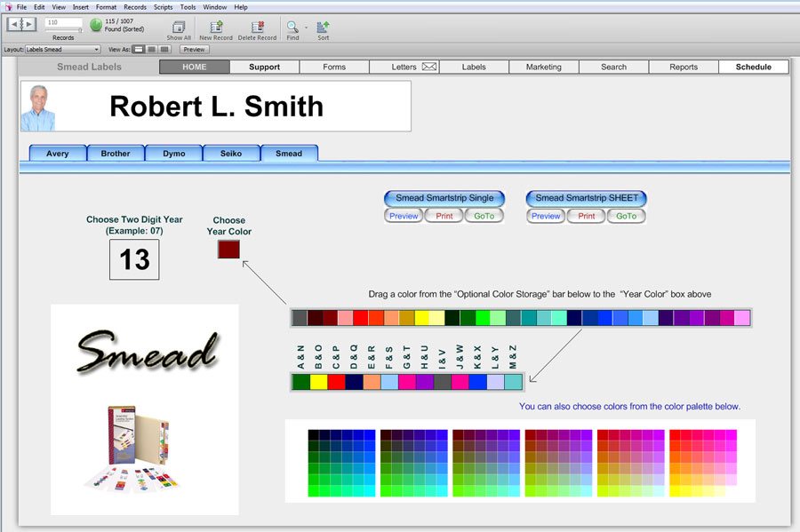Screen dimensions: 800x532
Task: Select the yellow swatch under B&O
Action: click(x=318, y=382)
